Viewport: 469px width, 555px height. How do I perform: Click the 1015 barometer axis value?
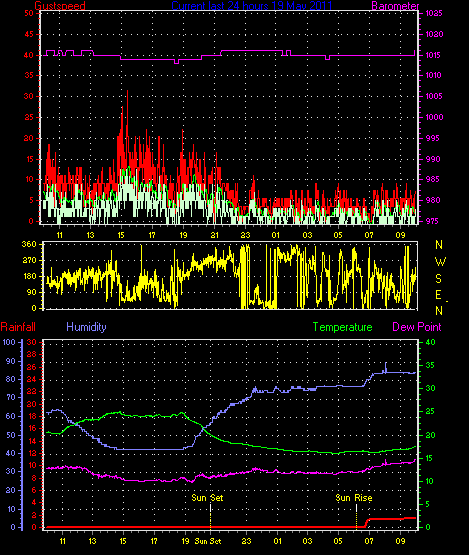434,55
